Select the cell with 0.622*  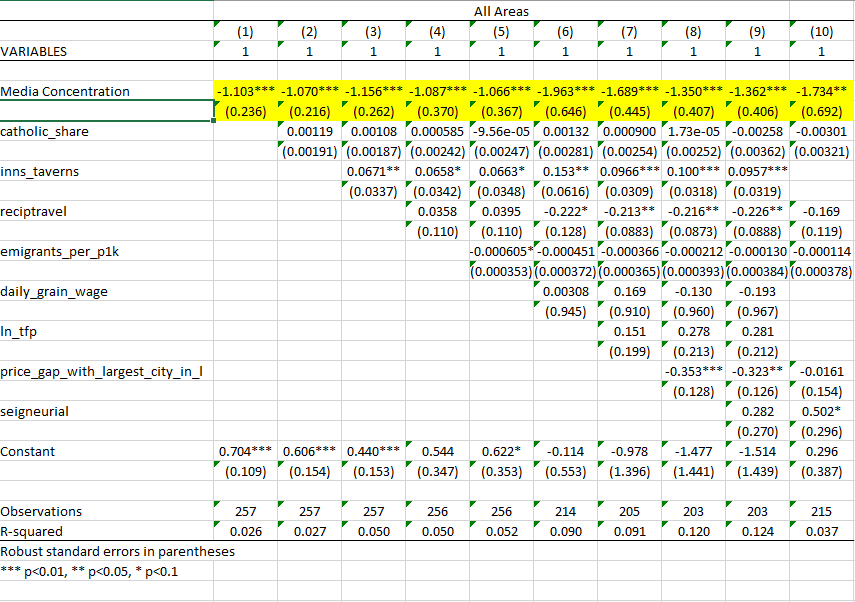tap(502, 452)
